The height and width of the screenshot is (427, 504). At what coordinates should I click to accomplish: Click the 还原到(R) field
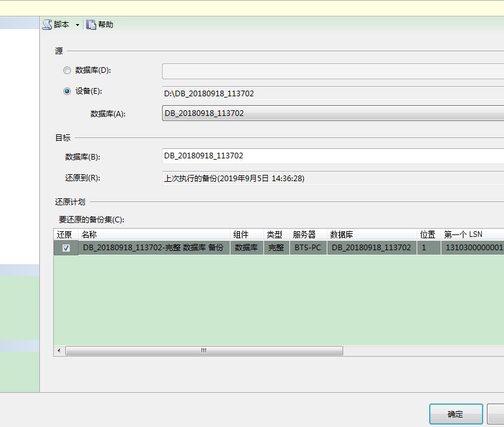(x=333, y=178)
